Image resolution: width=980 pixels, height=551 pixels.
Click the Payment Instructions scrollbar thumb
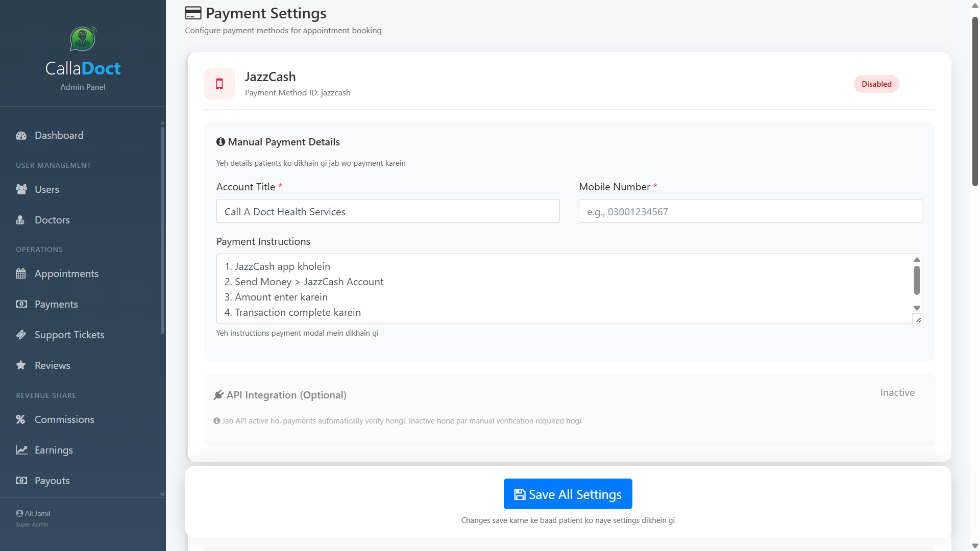pyautogui.click(x=917, y=280)
